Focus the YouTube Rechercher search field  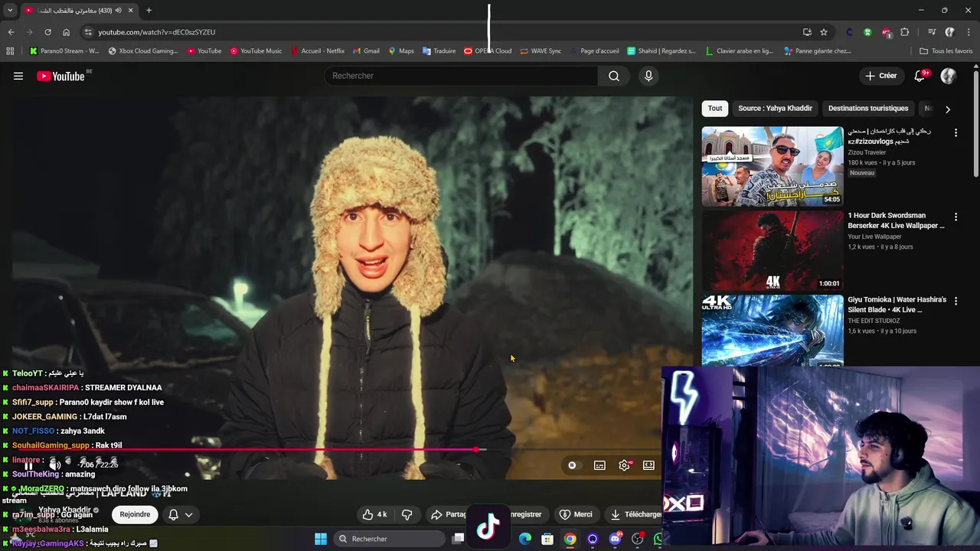coord(462,76)
